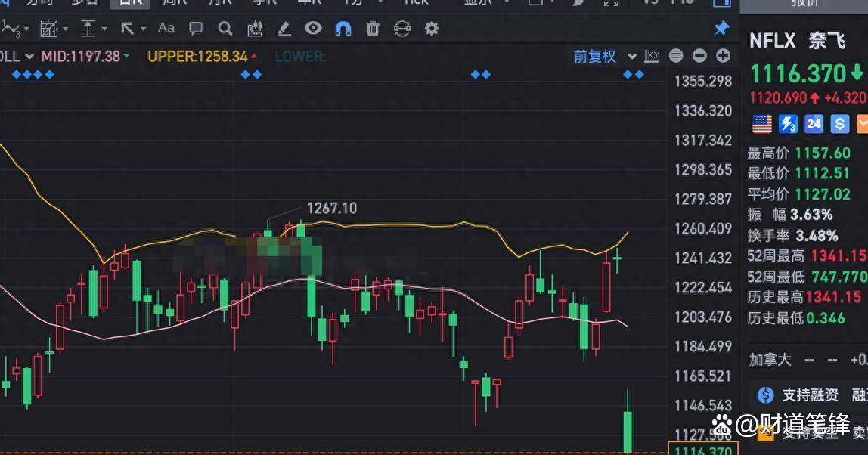Zoom out chart with minus button
The image size is (868, 455).
click(x=699, y=56)
